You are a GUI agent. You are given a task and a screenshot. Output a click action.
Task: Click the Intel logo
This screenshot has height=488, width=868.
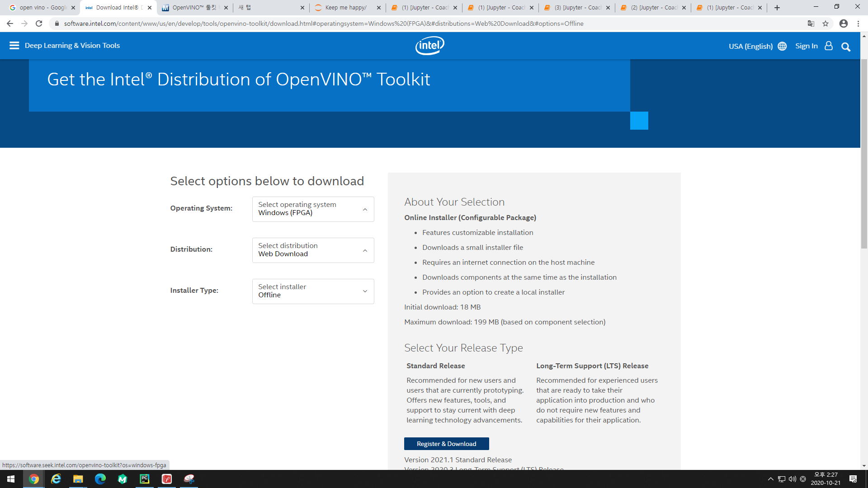(x=429, y=46)
